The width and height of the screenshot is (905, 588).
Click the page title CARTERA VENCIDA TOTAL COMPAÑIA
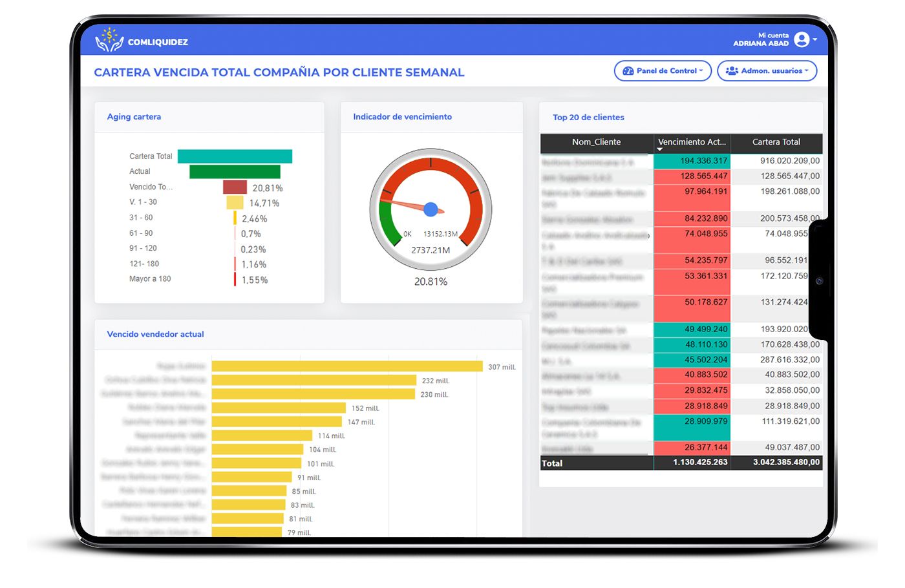coord(279,72)
